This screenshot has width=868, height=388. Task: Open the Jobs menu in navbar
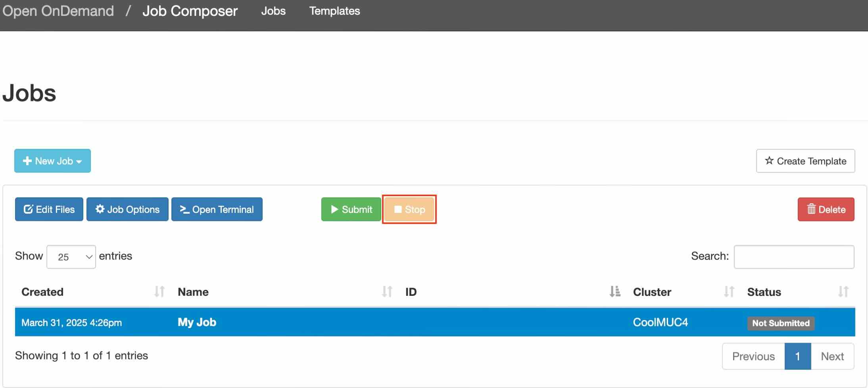click(273, 11)
